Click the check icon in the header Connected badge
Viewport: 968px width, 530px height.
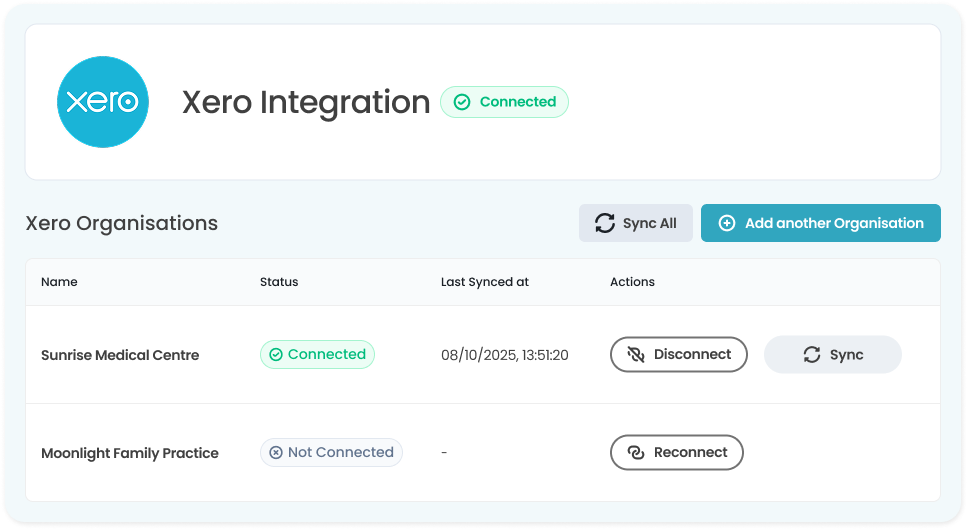click(x=462, y=102)
